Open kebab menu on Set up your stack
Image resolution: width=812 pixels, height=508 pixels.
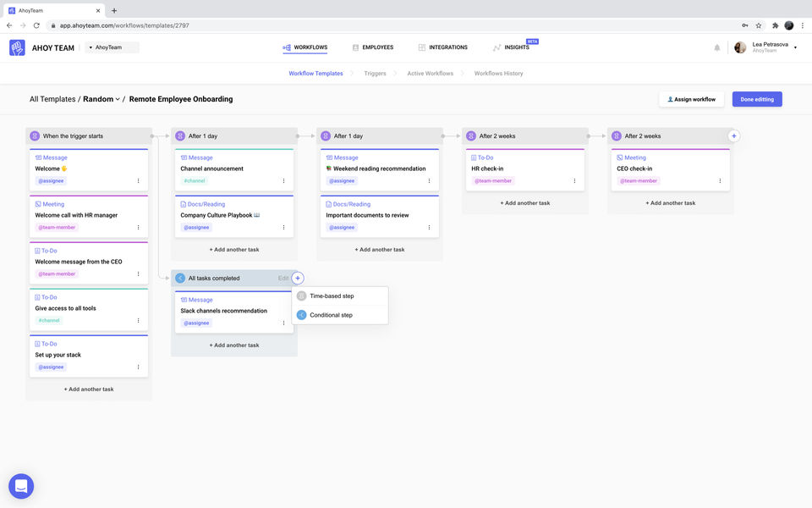pos(138,367)
